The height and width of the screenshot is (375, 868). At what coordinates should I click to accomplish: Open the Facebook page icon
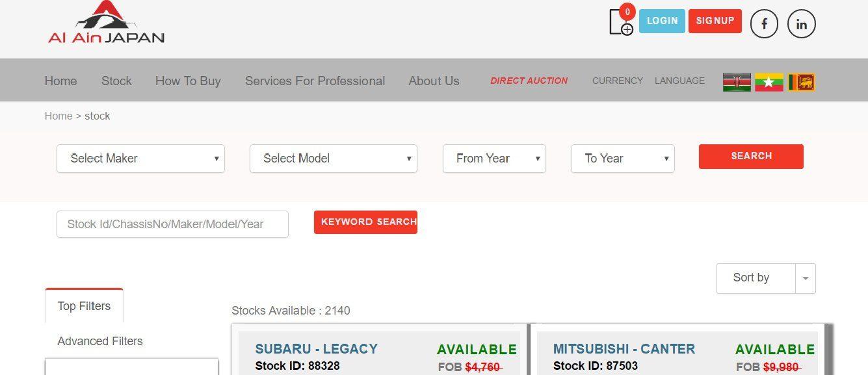(764, 24)
